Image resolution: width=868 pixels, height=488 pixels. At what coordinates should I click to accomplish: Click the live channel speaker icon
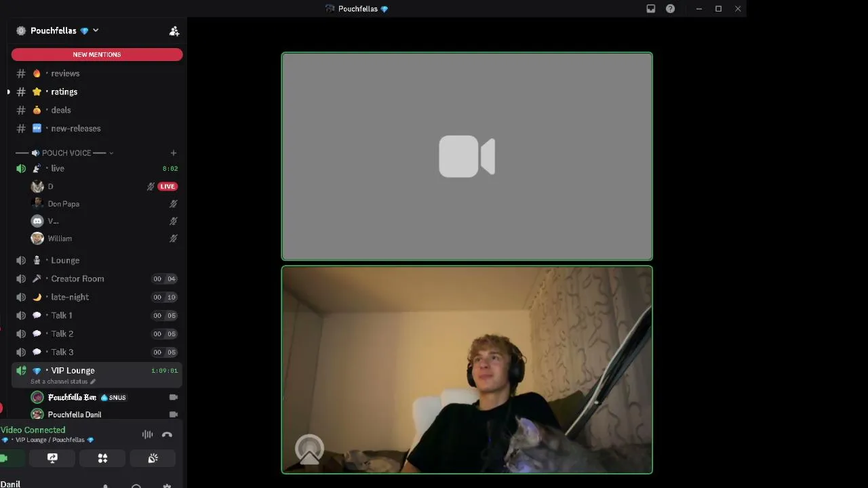point(21,168)
